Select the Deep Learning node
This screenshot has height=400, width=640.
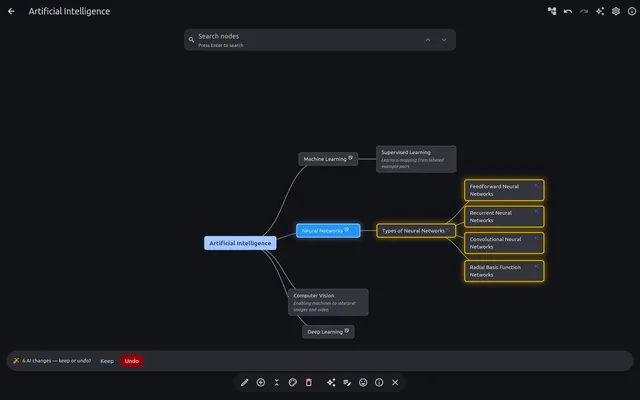pyautogui.click(x=328, y=332)
